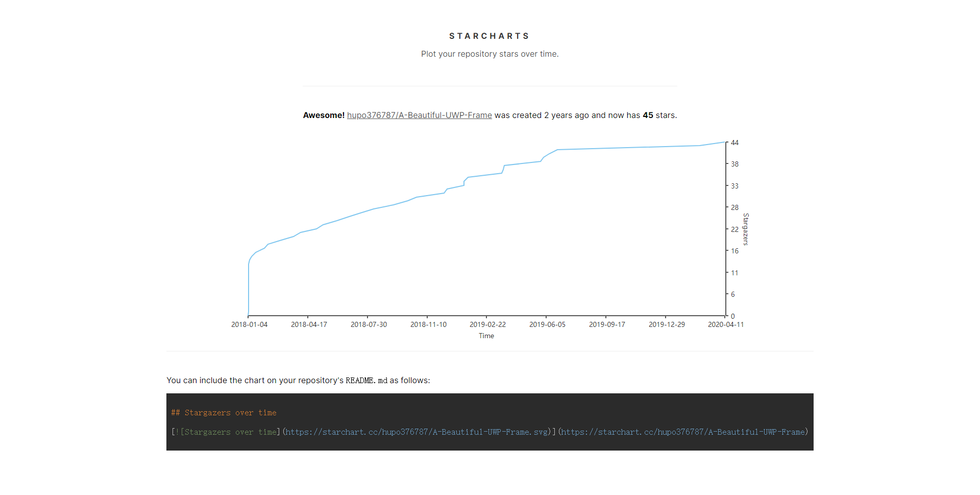Viewport: 980px width, 495px height.
Task: Click the 28 value on the y-axis
Action: 734,208
